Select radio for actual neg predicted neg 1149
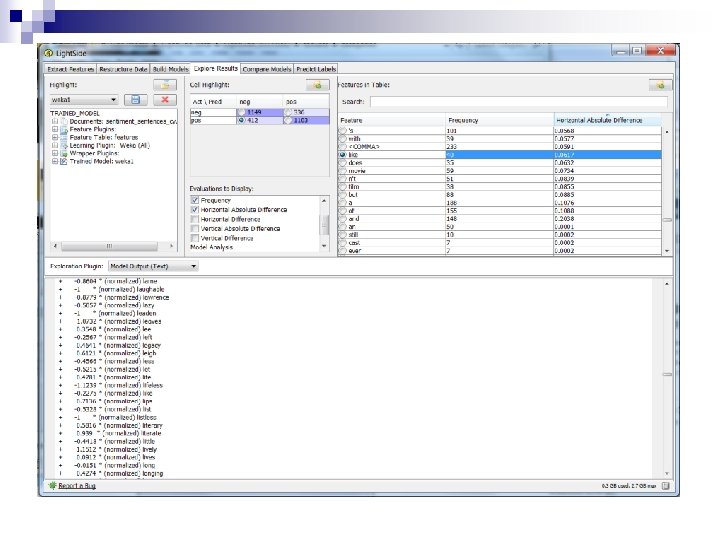The width and height of the screenshot is (720, 540). [x=242, y=112]
